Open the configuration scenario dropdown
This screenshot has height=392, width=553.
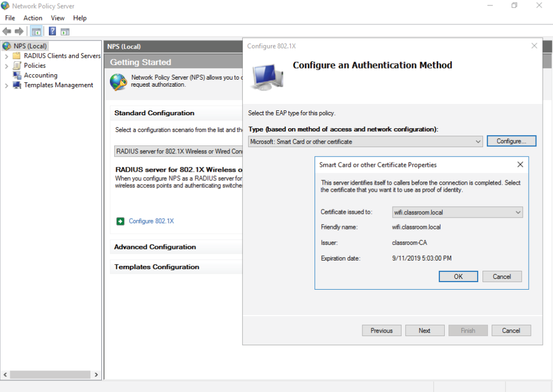(x=178, y=151)
